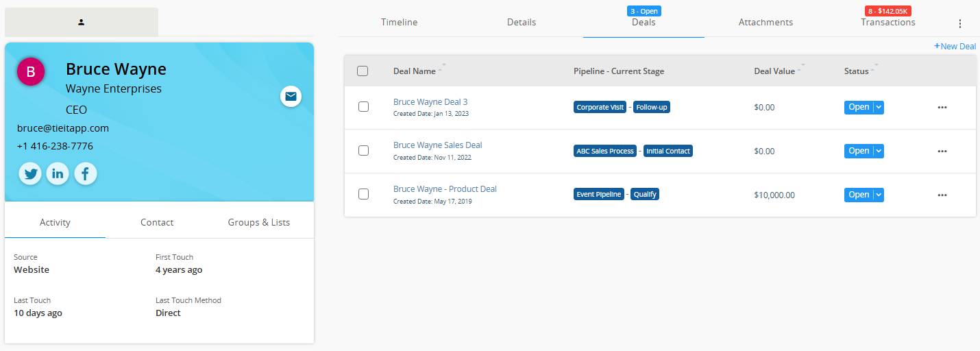Click the ABC Sales Process pipeline tag
The image size is (980, 351).
(x=605, y=151)
